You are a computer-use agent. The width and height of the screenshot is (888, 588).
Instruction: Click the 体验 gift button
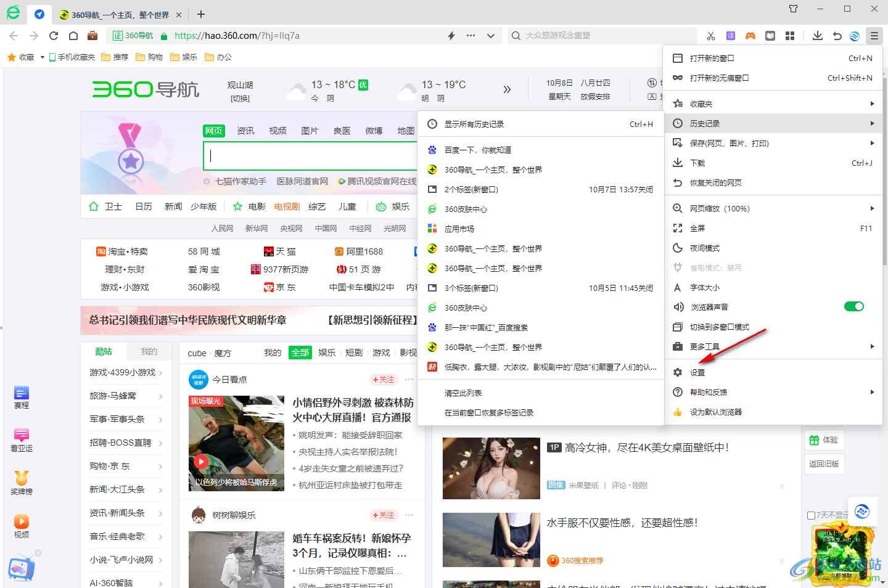pyautogui.click(x=824, y=439)
